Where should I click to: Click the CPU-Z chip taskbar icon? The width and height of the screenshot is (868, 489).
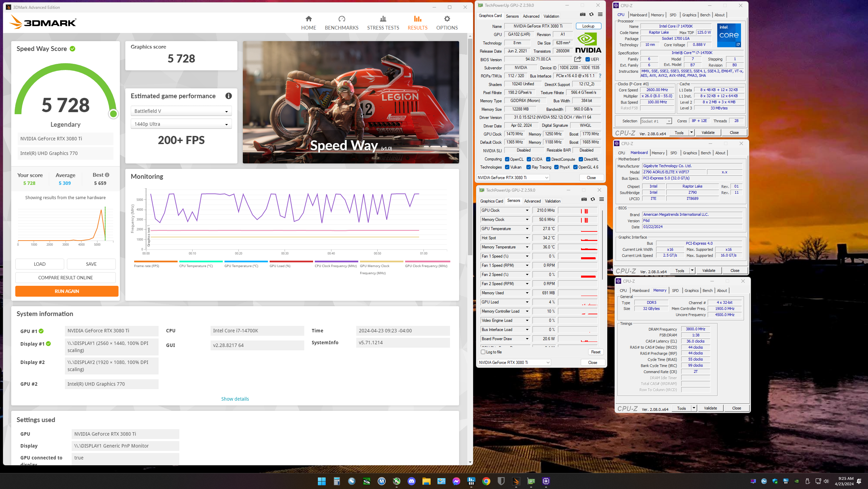[x=546, y=481]
